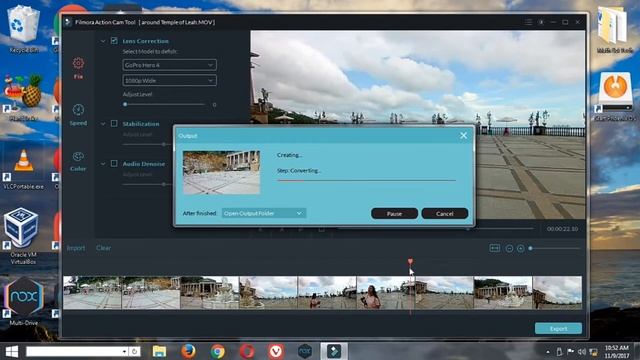Open Nox from the taskbar

pos(305,351)
